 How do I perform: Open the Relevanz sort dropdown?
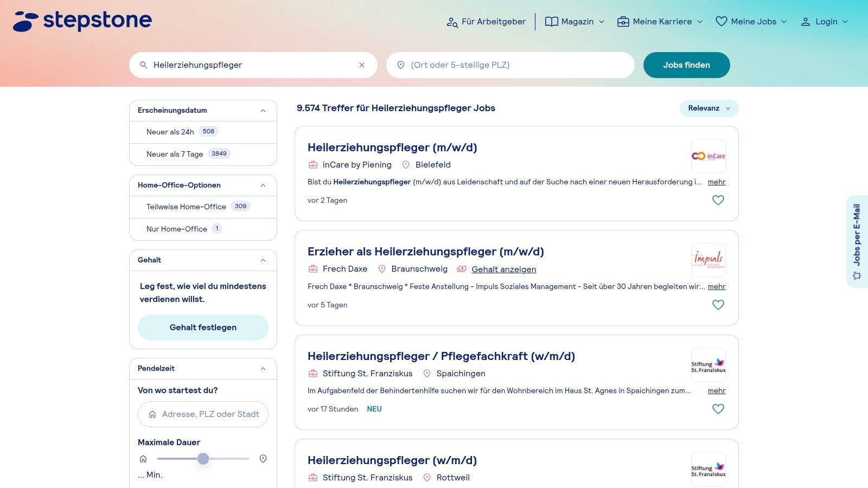point(709,108)
